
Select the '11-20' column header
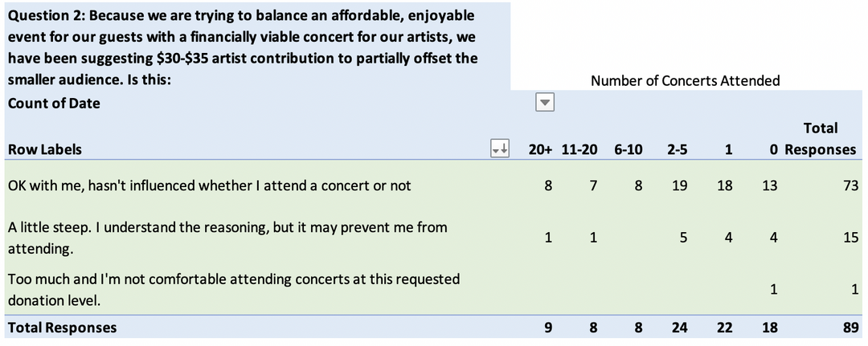(x=579, y=149)
